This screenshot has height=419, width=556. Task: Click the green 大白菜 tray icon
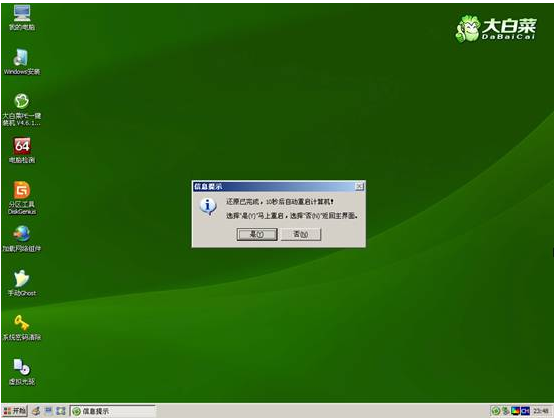[495, 411]
